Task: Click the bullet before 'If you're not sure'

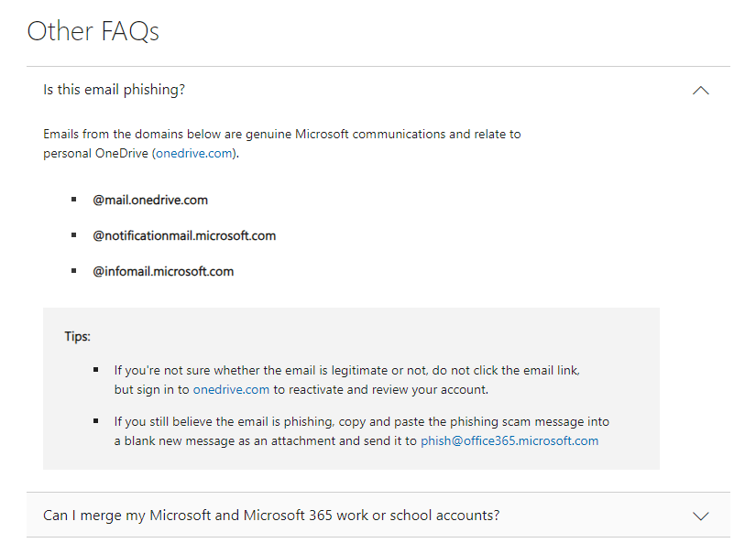Action: pyautogui.click(x=96, y=370)
